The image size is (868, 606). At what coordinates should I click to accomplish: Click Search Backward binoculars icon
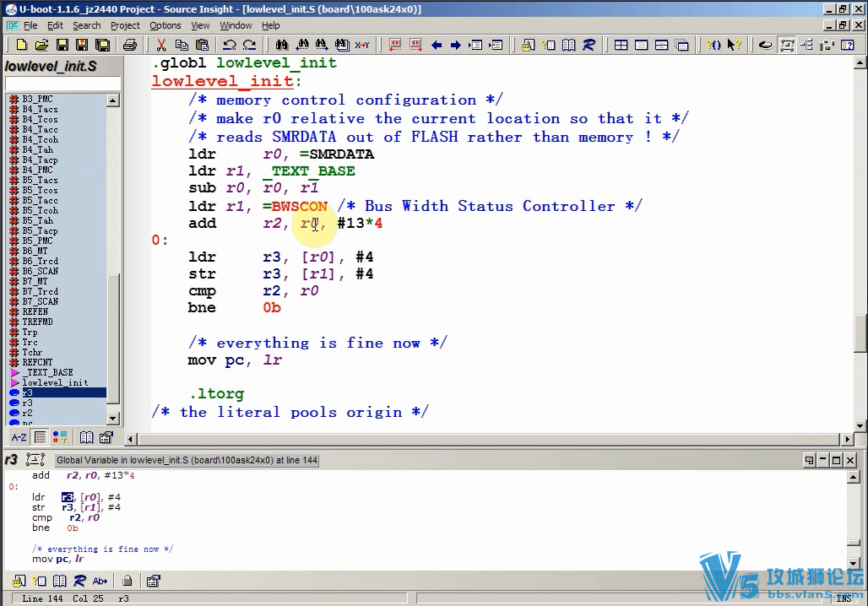click(x=301, y=45)
